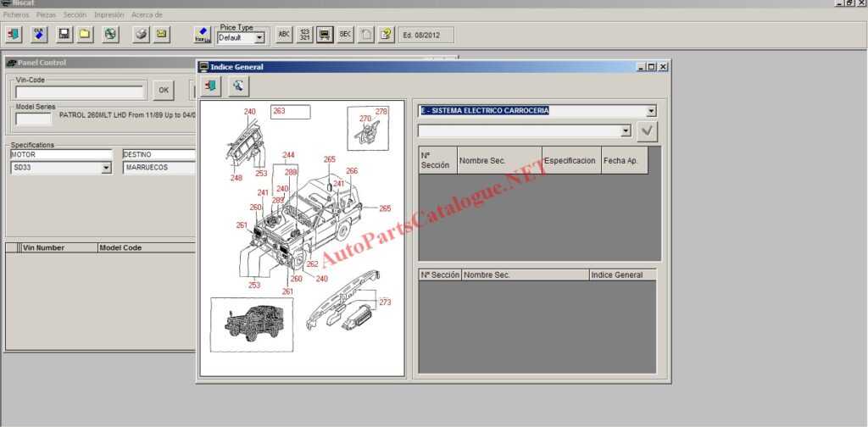Click part number 244 in diagram
This screenshot has width=868, height=427.
click(288, 155)
